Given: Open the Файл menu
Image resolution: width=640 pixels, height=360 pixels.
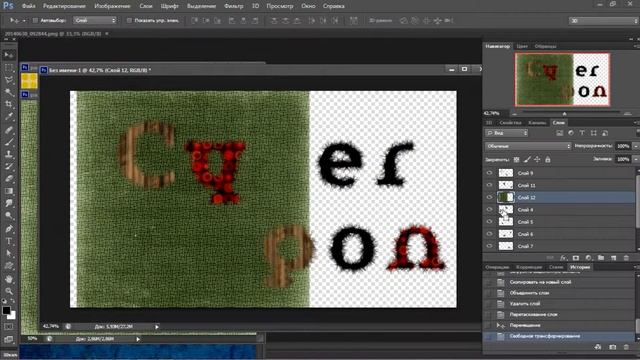Looking at the screenshot, I should pyautogui.click(x=28, y=6).
